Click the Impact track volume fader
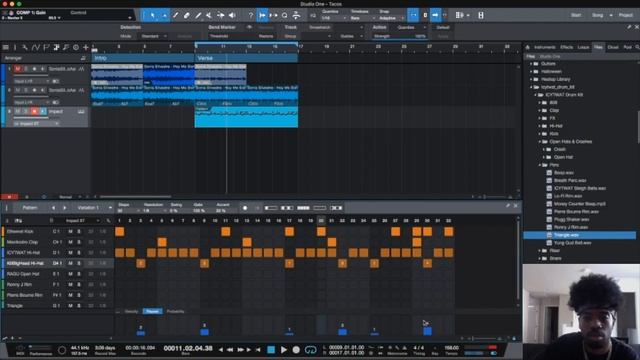The width and height of the screenshot is (640, 360). (x=31, y=118)
